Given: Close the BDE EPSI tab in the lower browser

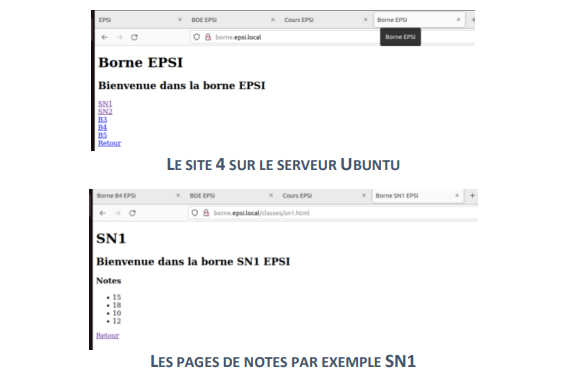Looking at the screenshot, I should tap(271, 195).
